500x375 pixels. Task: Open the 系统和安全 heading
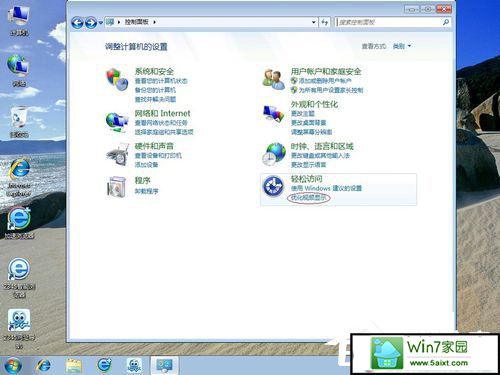[x=154, y=71]
